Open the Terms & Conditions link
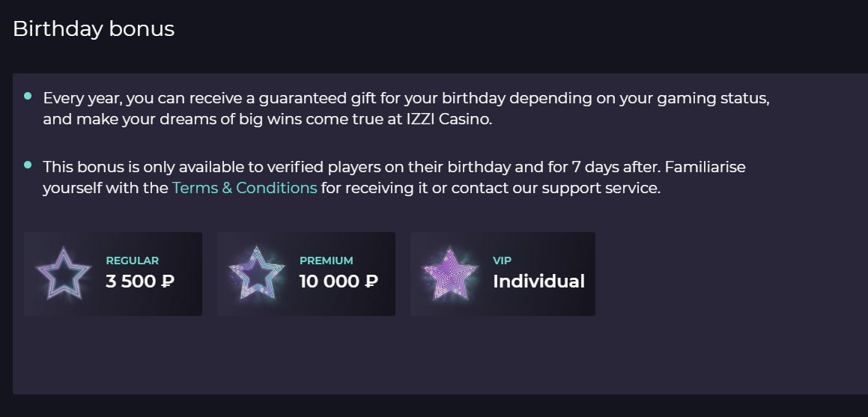Image resolution: width=868 pixels, height=417 pixels. (x=244, y=188)
